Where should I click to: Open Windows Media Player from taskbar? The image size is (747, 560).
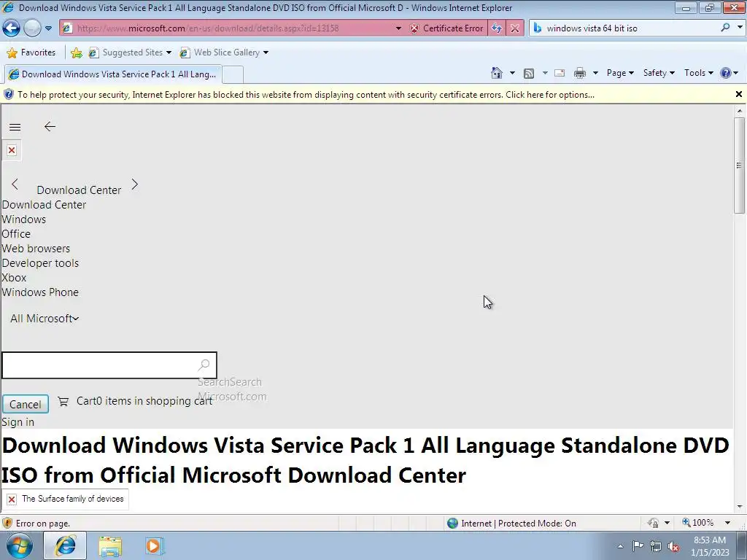pos(154,546)
